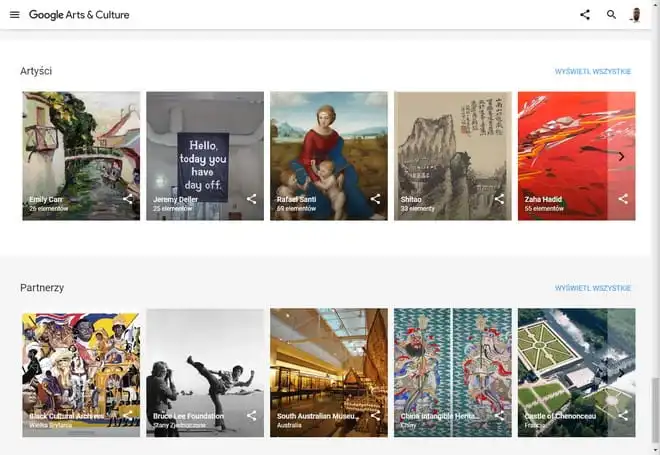Viewport: 660px width, 455px height.
Task: Share the Jeremy Deller card
Action: (x=252, y=199)
